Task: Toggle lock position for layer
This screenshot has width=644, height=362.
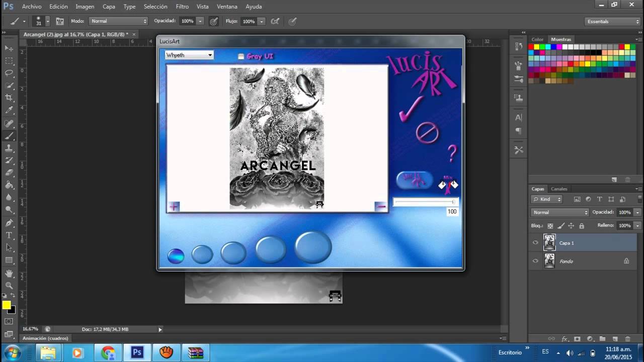Action: click(x=571, y=226)
